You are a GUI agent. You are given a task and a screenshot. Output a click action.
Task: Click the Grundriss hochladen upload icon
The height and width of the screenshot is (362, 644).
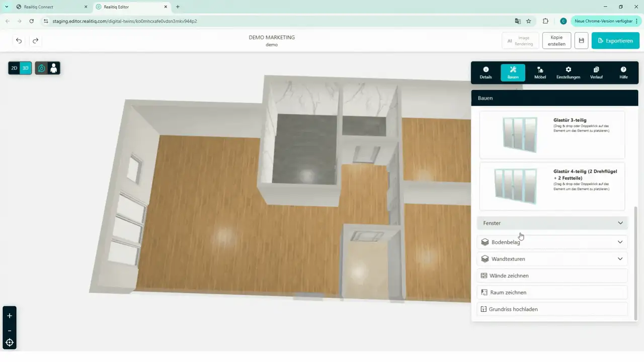click(484, 309)
